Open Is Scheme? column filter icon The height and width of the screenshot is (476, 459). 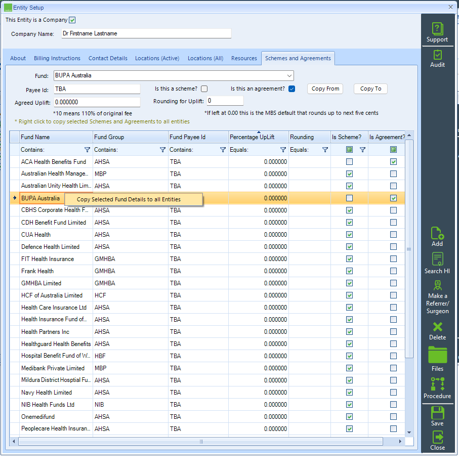(362, 150)
